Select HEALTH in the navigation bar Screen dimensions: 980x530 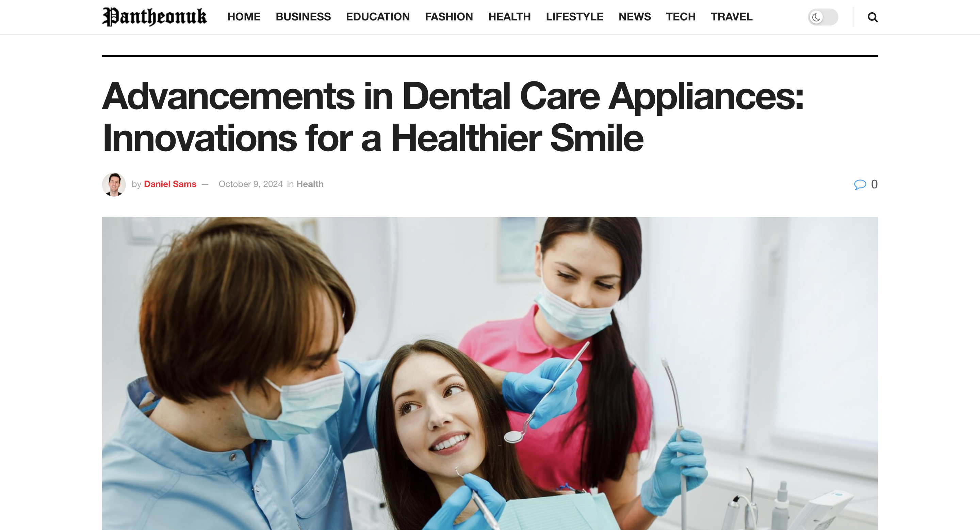tap(509, 17)
